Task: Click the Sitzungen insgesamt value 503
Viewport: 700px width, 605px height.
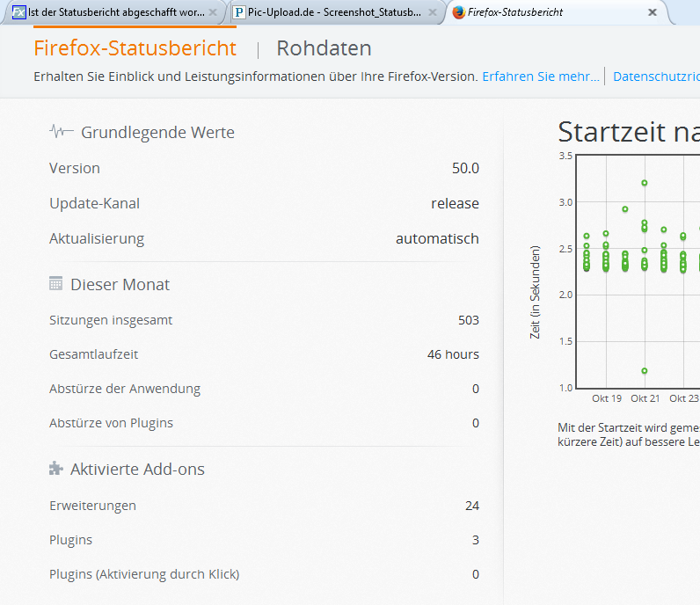Action: [468, 320]
